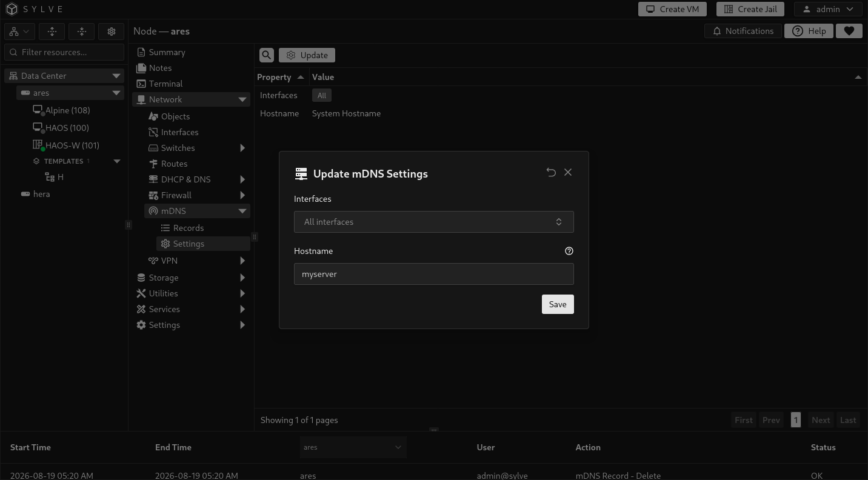Click the Create VM button
The image size is (868, 480).
click(x=672, y=9)
